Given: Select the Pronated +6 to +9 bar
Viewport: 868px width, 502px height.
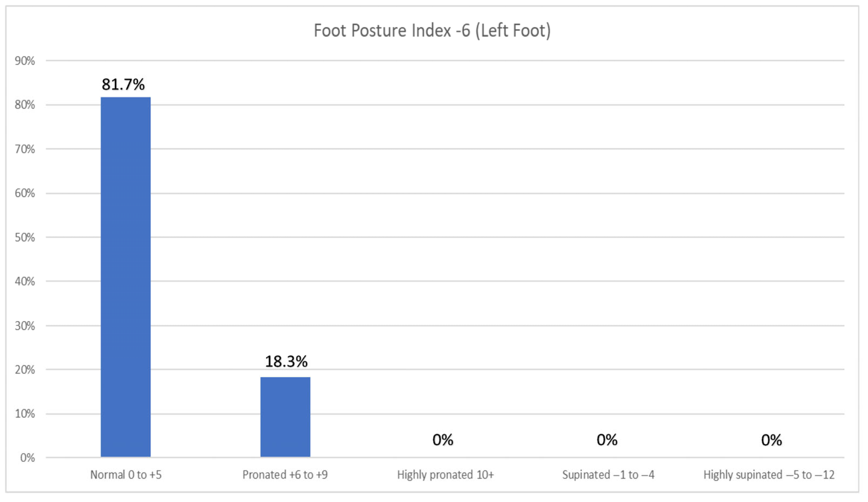Looking at the screenshot, I should tap(285, 417).
